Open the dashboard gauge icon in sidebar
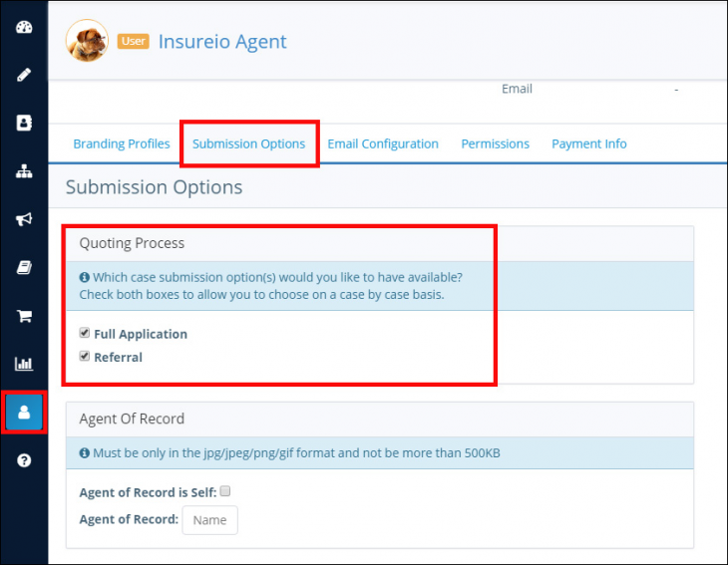728x565 pixels. pyautogui.click(x=24, y=27)
